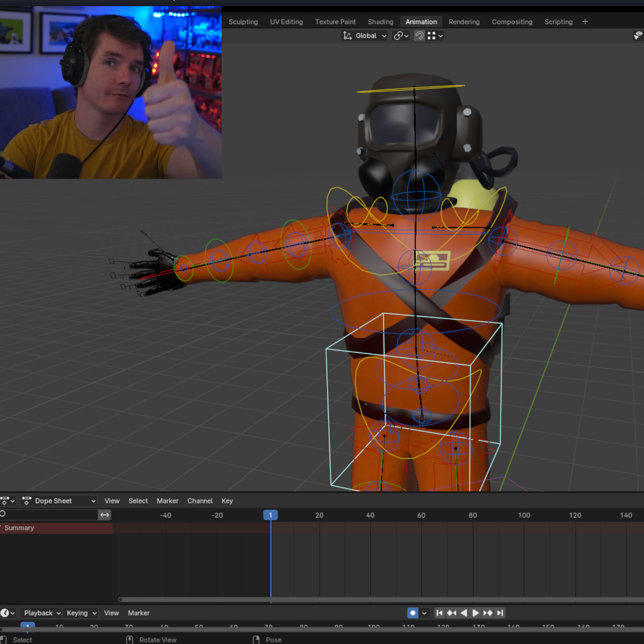644x644 pixels.
Task: Switch to the Rendering workspace tab
Action: (x=464, y=22)
